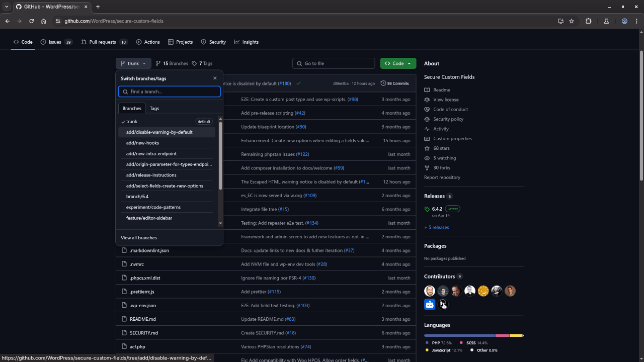Open View license link

click(441, 100)
